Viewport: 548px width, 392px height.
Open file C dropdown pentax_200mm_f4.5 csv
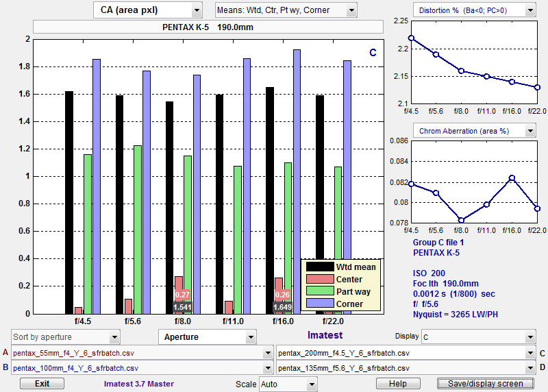(406, 353)
